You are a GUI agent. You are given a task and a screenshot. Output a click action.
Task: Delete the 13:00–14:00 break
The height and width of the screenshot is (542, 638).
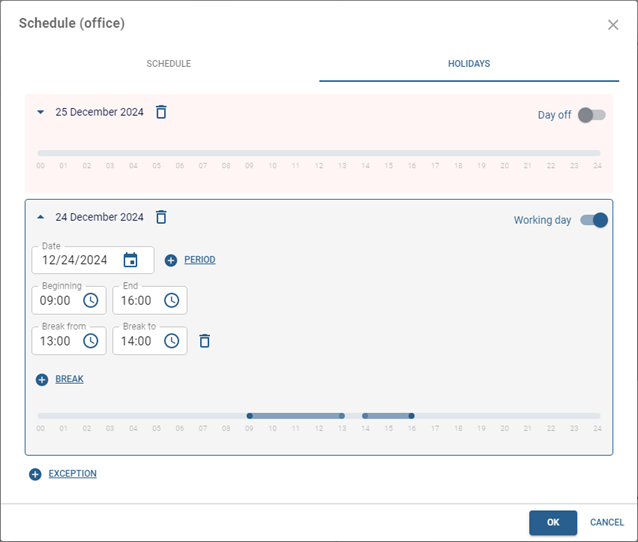[205, 341]
